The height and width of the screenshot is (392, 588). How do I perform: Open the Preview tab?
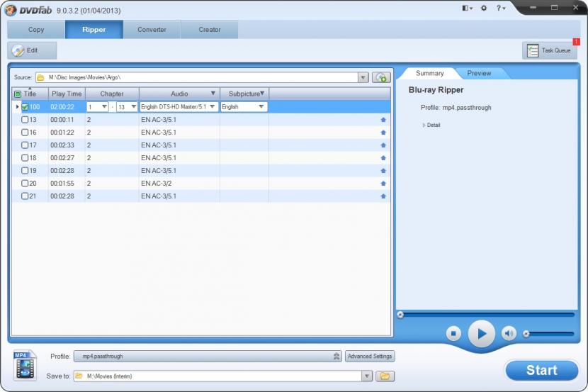(479, 73)
